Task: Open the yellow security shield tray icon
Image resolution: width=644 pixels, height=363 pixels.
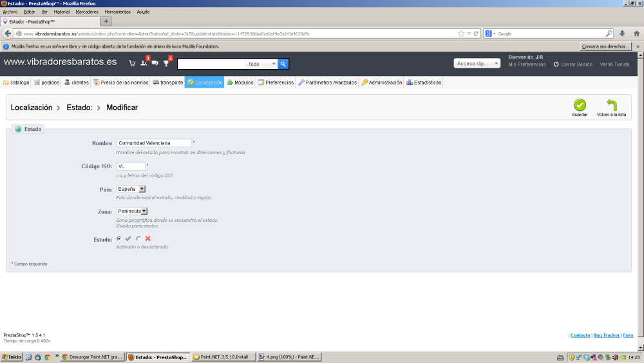Action: click(x=571, y=357)
